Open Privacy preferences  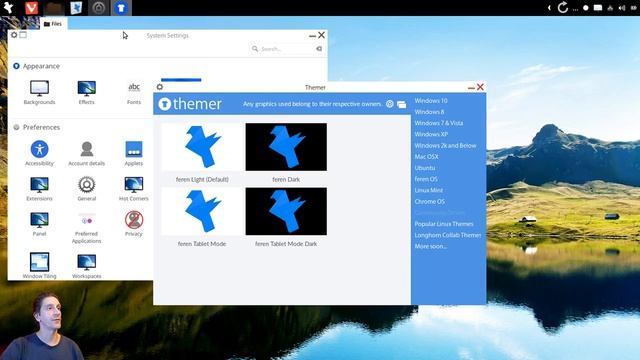point(134,224)
